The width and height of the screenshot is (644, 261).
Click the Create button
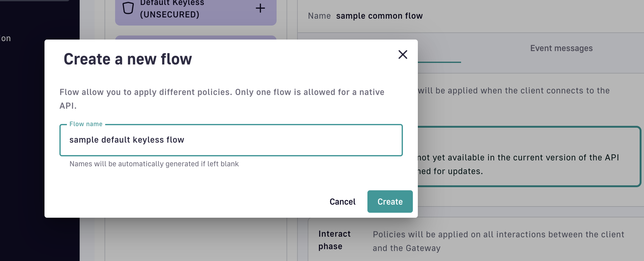pyautogui.click(x=390, y=202)
